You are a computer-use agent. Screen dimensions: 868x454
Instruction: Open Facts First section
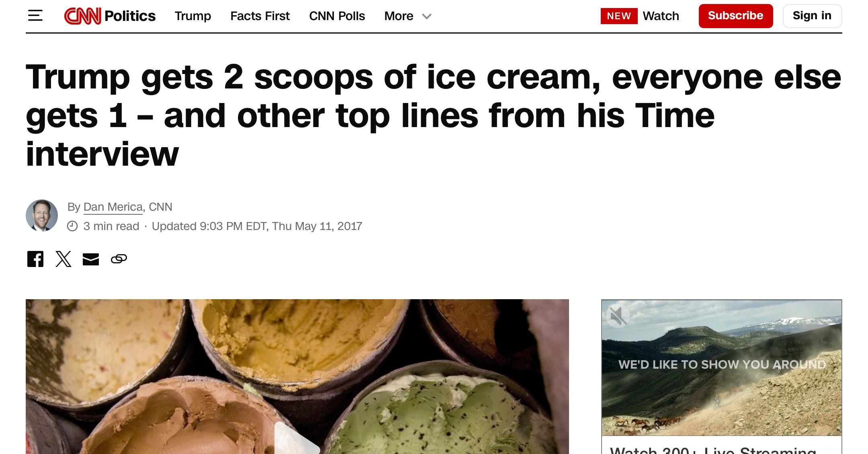pos(260,16)
